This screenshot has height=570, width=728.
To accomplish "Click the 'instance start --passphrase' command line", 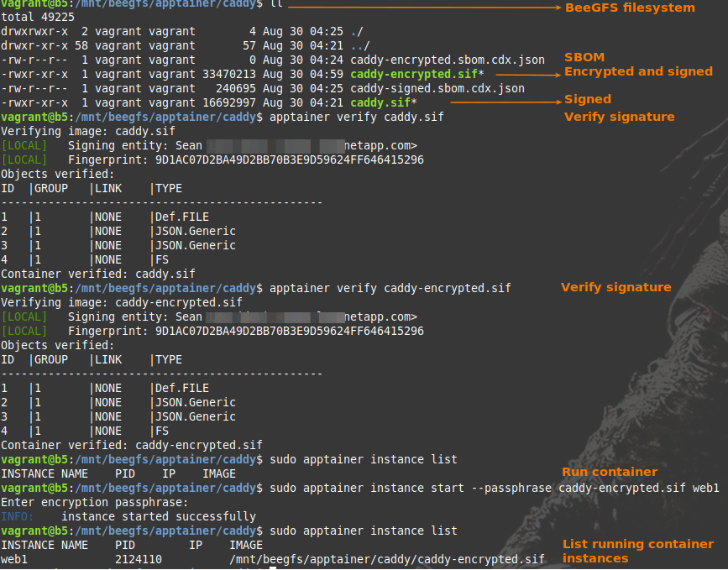I will click(495, 489).
